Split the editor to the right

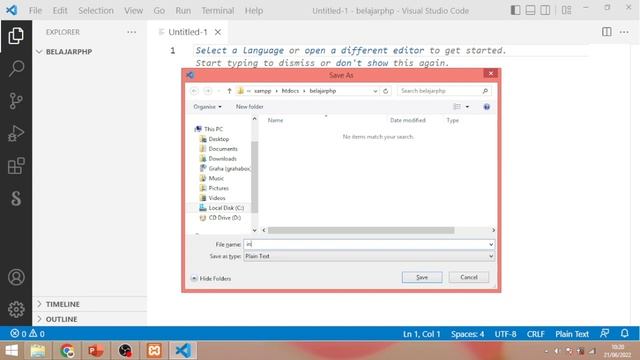coord(607,32)
